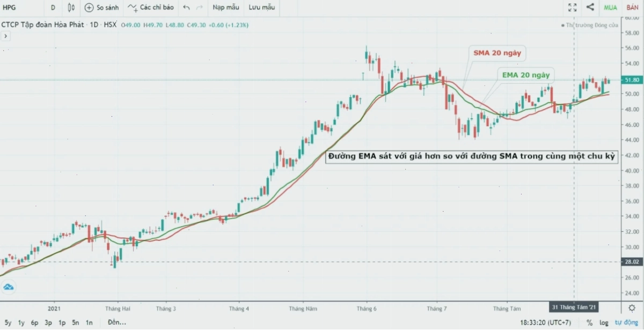Click the Tháng Tám label on time axis
Screen dimensions: 644x330
[x=507, y=309]
